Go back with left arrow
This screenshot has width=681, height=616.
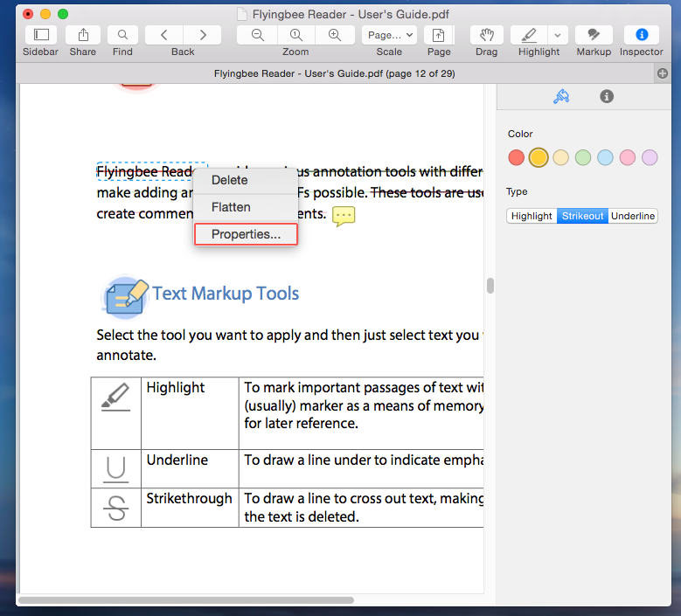click(163, 35)
